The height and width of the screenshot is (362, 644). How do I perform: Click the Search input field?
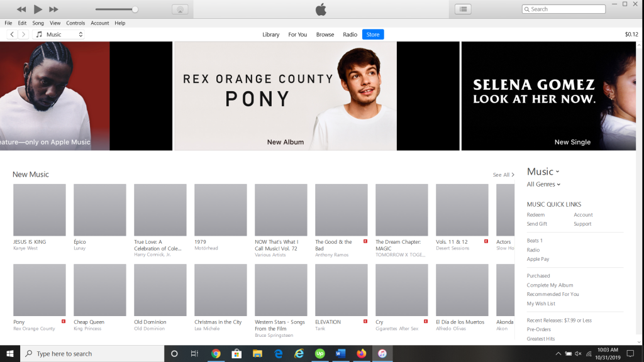coord(563,9)
